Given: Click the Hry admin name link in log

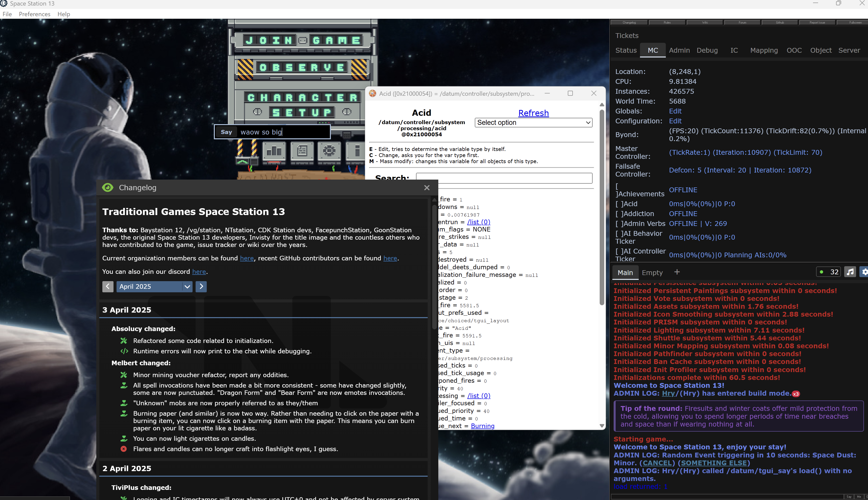Looking at the screenshot, I should click(668, 393).
